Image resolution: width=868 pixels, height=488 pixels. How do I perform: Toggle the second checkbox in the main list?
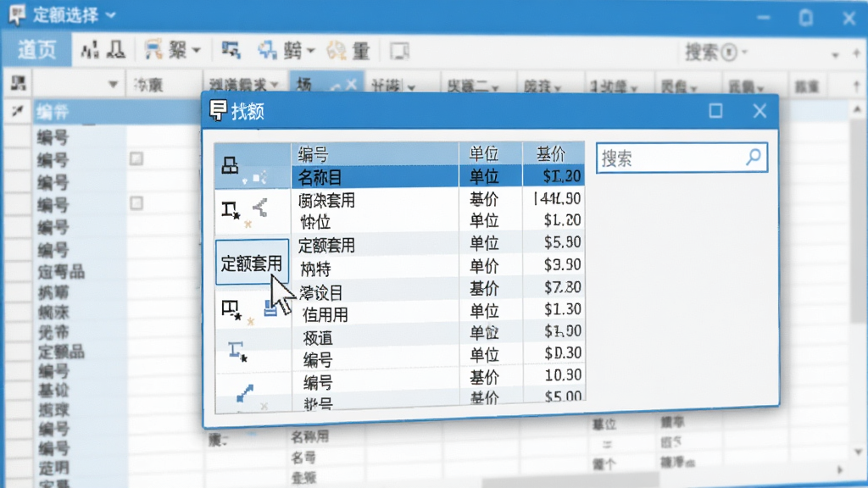pyautogui.click(x=136, y=203)
